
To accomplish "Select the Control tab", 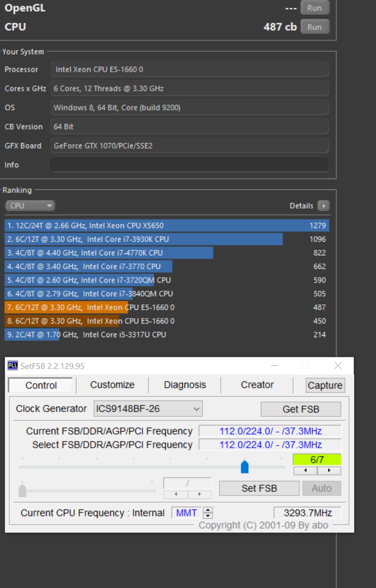I will click(x=41, y=385).
